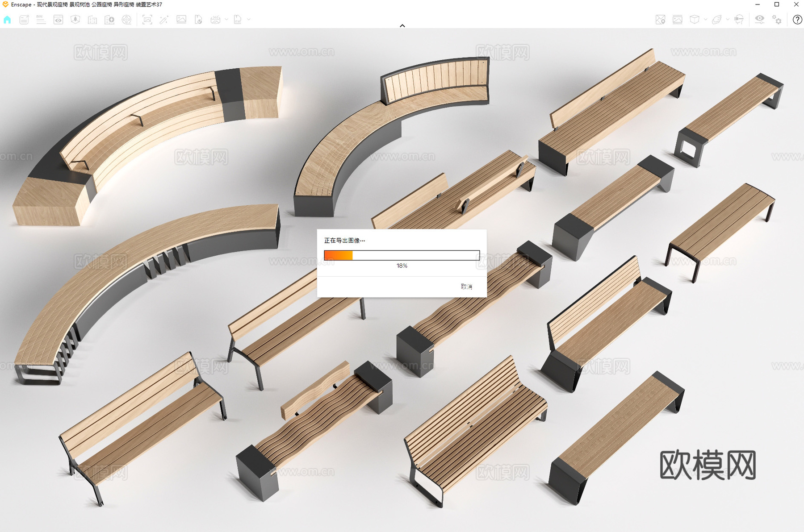Click the Home icon in Enscape toolbar
This screenshot has width=804, height=532.
pyautogui.click(x=7, y=20)
